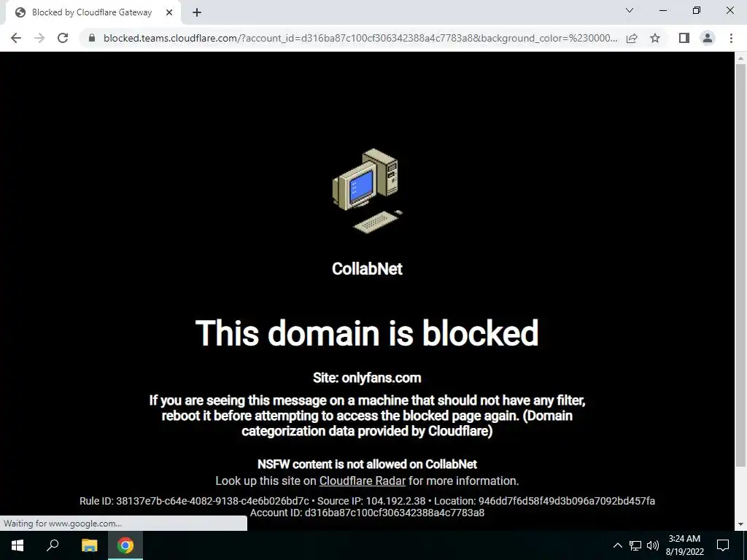Follow the Cloudflare Radar link
Viewport: 747px width, 560px height.
coord(362,481)
